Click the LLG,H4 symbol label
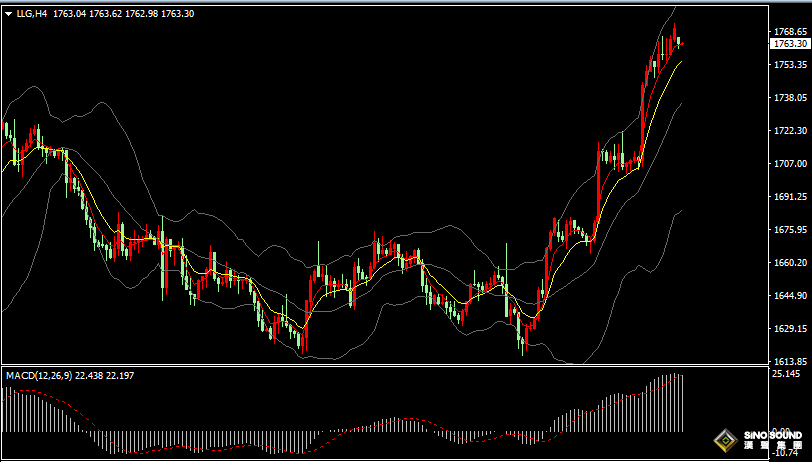 click(32, 14)
